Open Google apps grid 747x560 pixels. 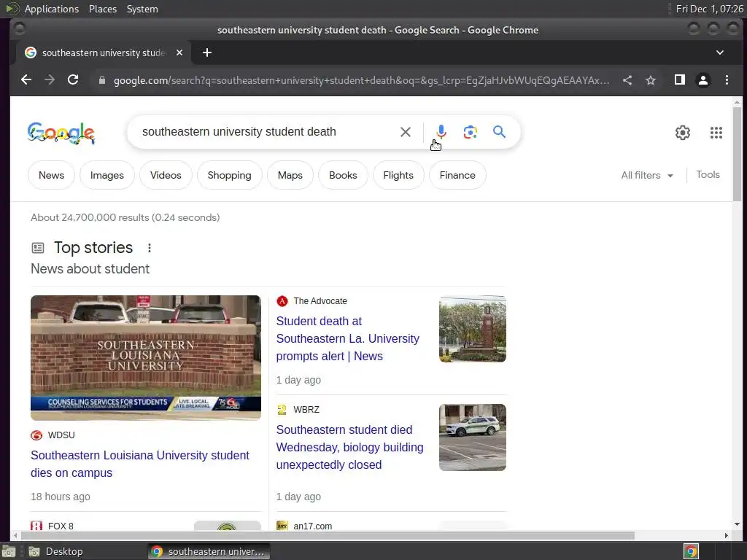point(716,133)
